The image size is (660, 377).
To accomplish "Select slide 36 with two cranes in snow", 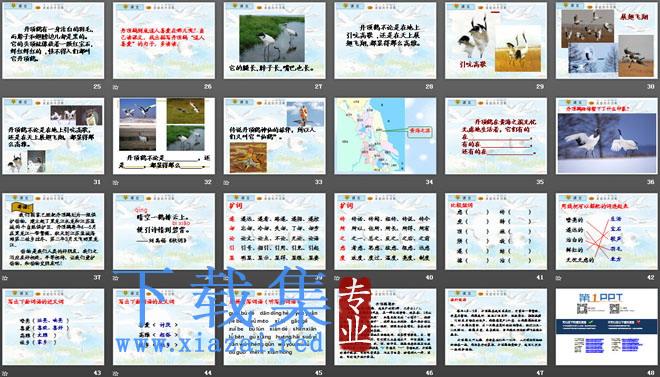I will point(607,136).
